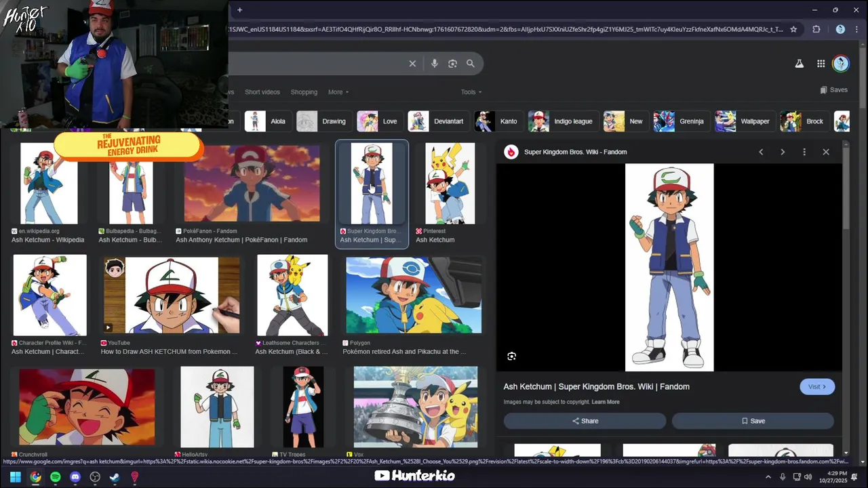
Task: Select the Wallpaper filter chip
Action: [x=745, y=121]
